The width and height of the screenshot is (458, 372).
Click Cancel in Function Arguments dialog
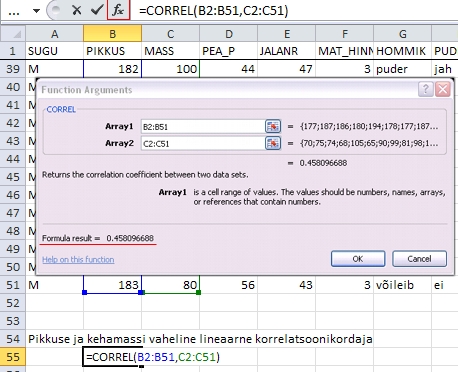click(x=419, y=259)
